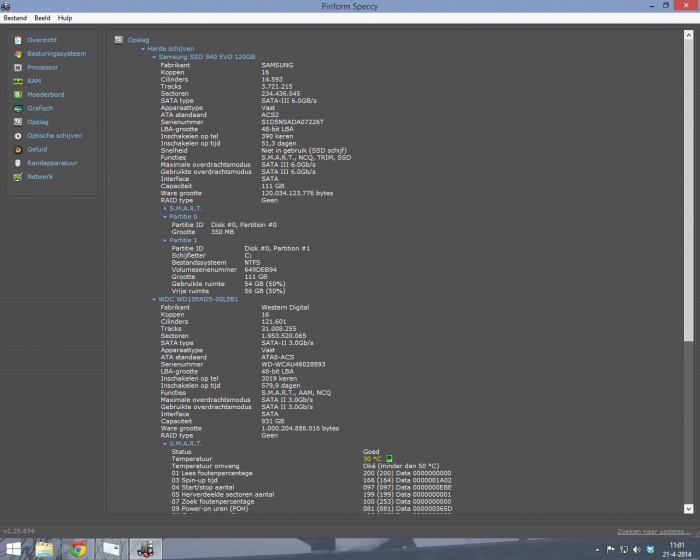Go to the Optische schijven page
This screenshot has width=700, height=560.
tap(54, 136)
